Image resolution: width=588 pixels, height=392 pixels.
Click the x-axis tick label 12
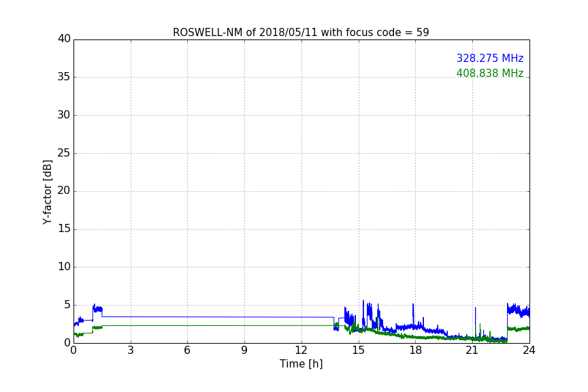coord(301,350)
